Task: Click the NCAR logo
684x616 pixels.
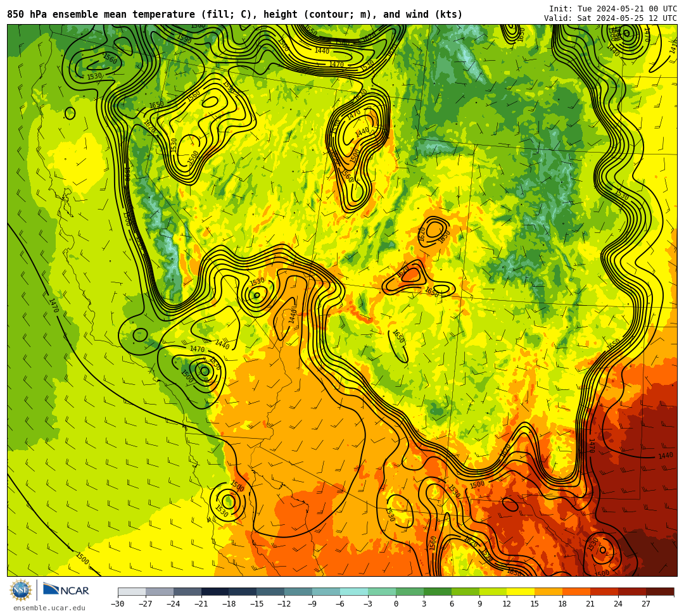Action: tap(66, 590)
